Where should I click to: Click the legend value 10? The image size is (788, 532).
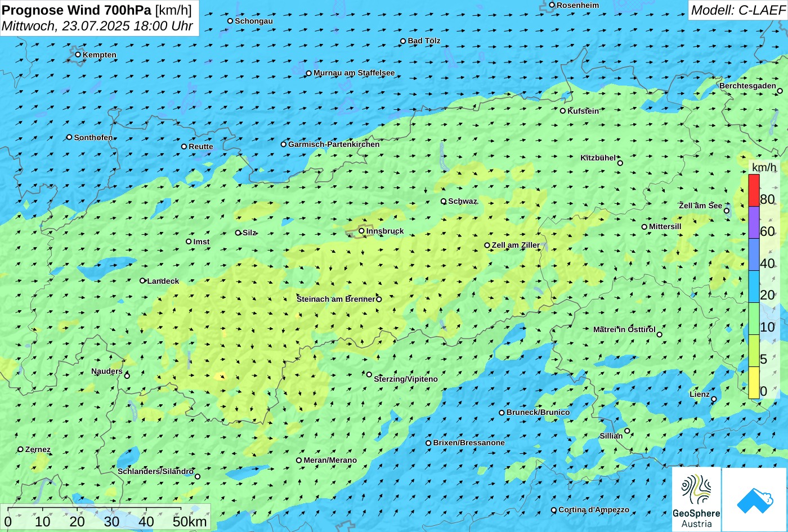pyautogui.click(x=767, y=327)
